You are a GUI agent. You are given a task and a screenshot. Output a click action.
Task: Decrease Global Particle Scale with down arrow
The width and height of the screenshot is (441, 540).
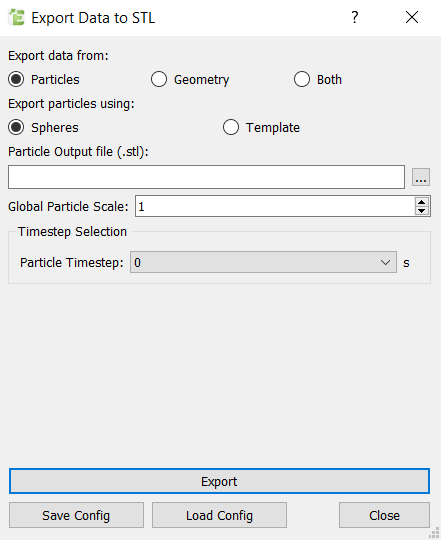click(422, 211)
